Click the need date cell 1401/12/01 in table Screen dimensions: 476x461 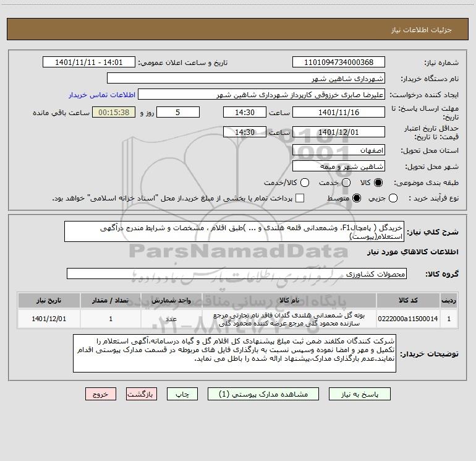[49, 319]
